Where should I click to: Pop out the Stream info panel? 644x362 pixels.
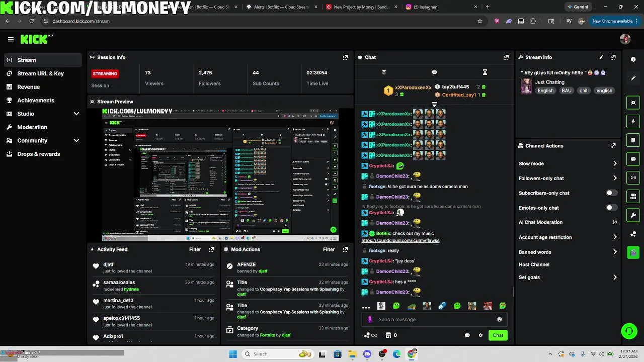[x=613, y=57]
